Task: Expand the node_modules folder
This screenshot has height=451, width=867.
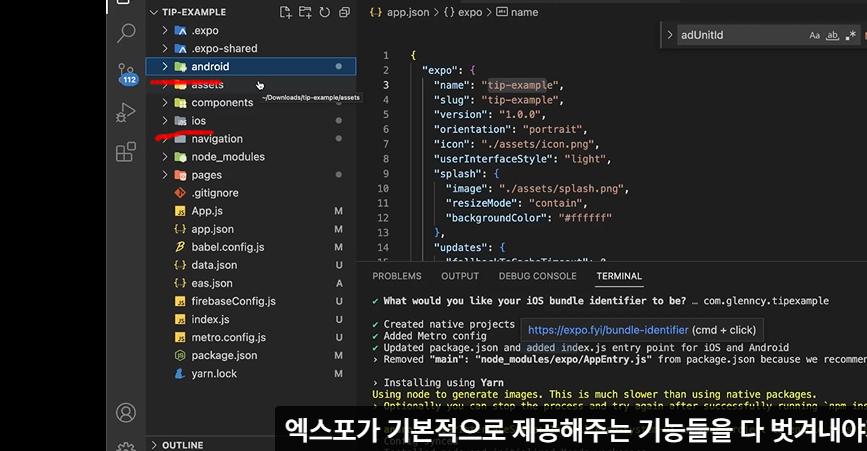Action: pos(165,157)
